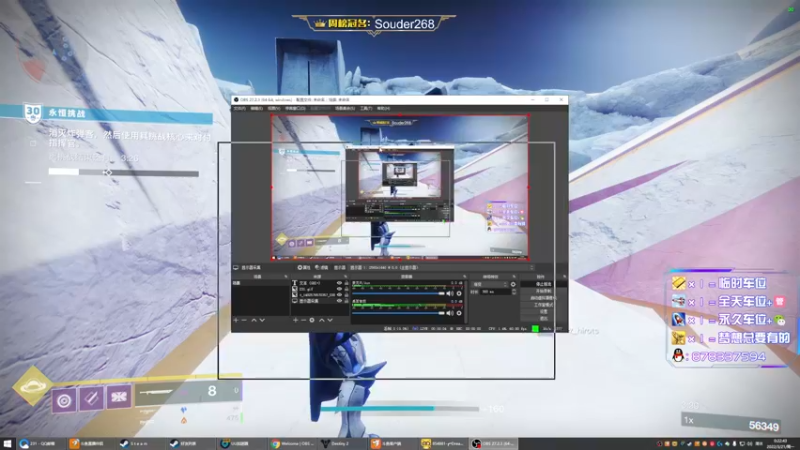Viewport: 800px width, 450px height.
Task: Remove the selected scene with minus icon
Action: coord(244,320)
